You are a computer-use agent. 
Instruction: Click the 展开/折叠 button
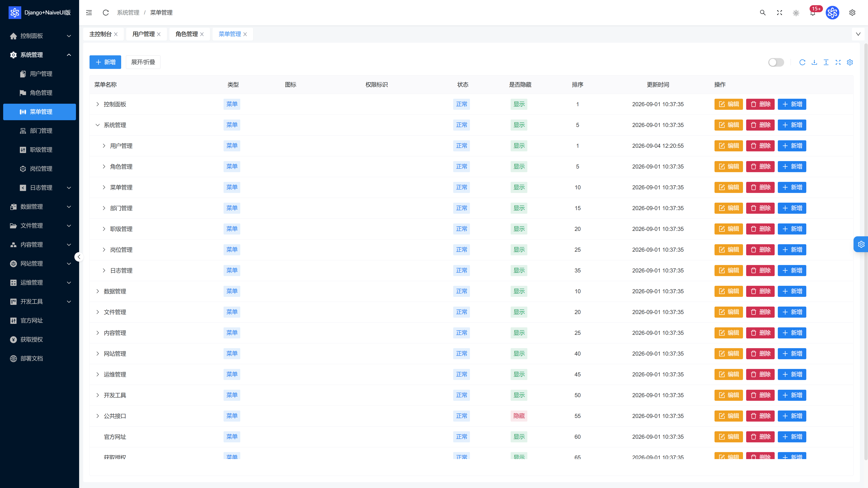143,62
